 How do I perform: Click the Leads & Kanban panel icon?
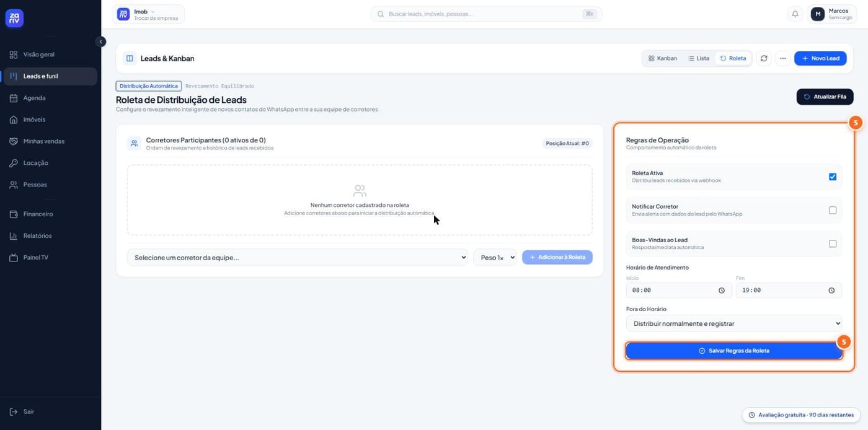pos(130,58)
